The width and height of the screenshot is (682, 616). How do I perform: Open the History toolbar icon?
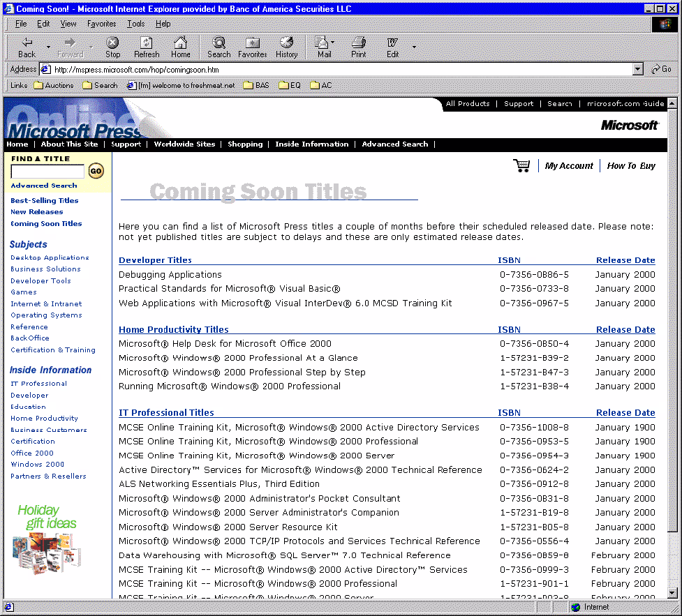tap(286, 43)
